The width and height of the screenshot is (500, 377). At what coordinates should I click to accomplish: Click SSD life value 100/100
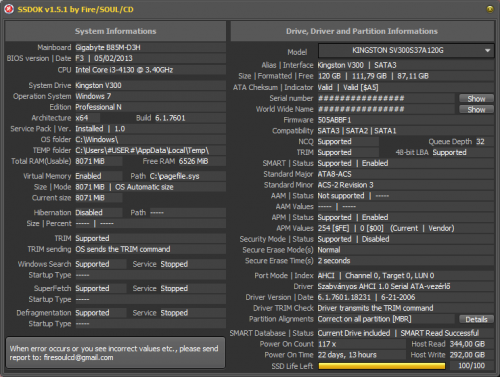pyautogui.click(x=472, y=366)
